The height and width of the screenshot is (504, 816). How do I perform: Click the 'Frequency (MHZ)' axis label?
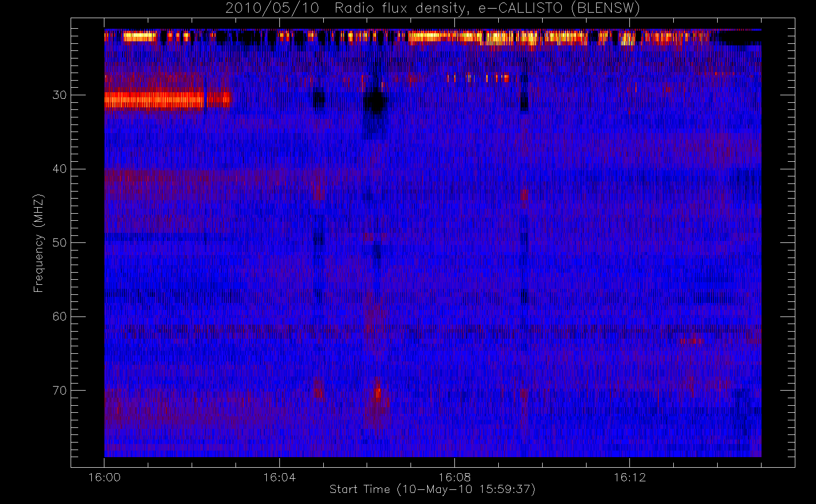38,243
